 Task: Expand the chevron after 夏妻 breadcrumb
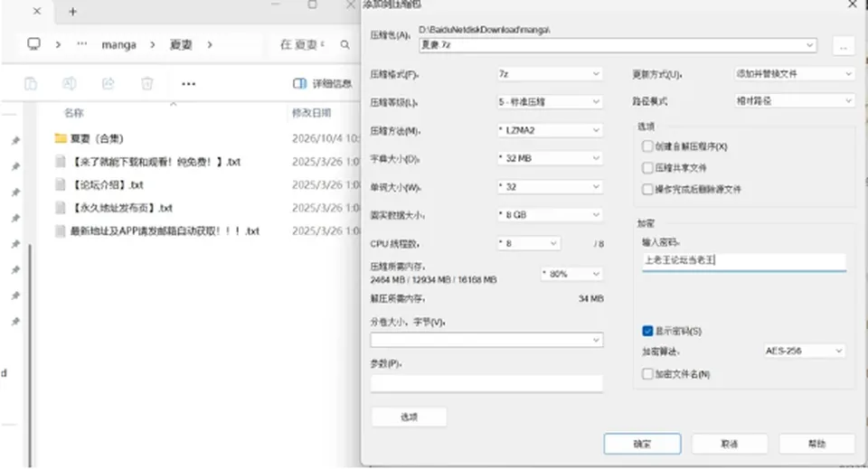(x=210, y=45)
